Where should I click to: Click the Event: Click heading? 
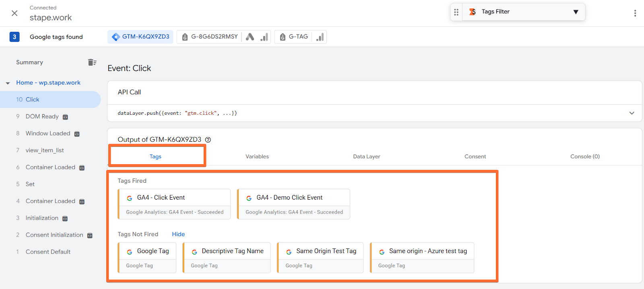[129, 68]
